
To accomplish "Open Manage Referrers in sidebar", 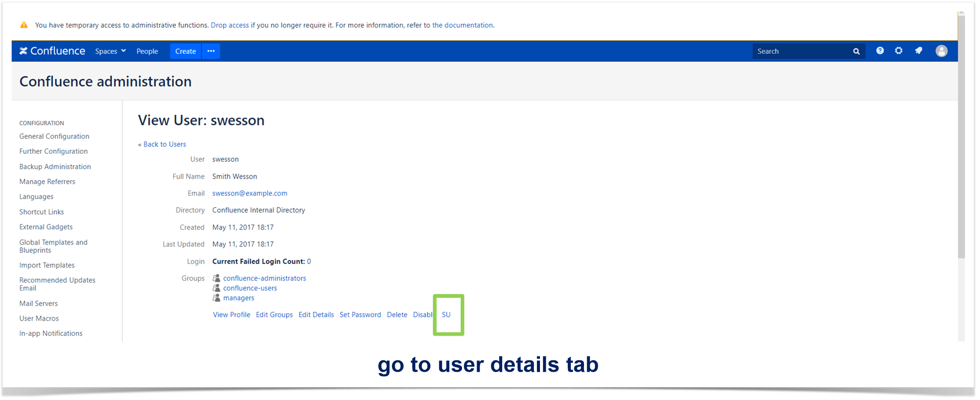I will coord(47,181).
